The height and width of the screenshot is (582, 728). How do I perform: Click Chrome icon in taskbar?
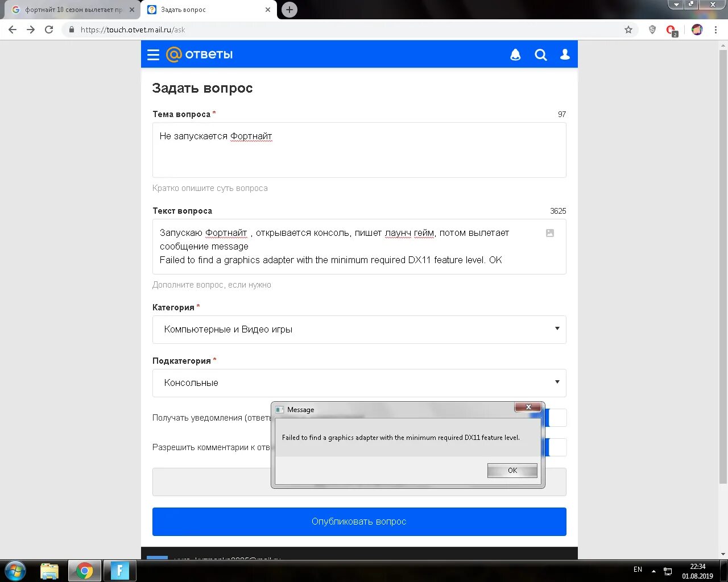coord(85,571)
